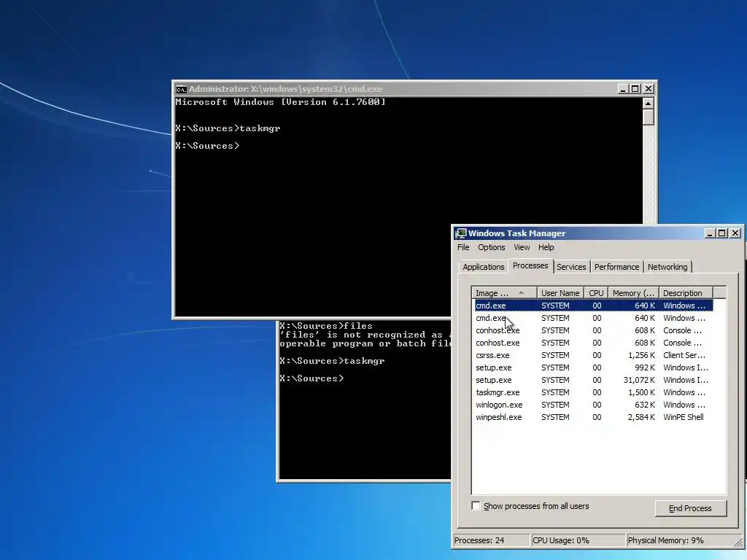
Task: Click the resize grip in Task Manager corner
Action: pyautogui.click(x=738, y=542)
